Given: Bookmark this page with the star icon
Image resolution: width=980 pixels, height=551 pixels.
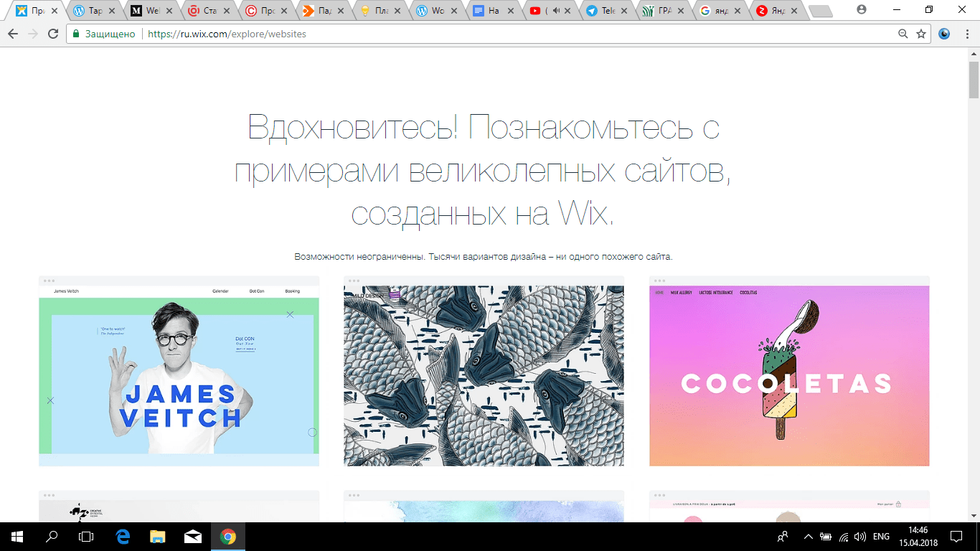Looking at the screenshot, I should [920, 33].
